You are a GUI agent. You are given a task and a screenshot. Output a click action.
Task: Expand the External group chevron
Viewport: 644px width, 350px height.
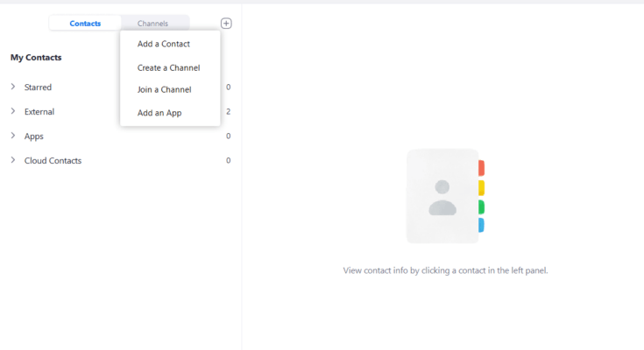pyautogui.click(x=13, y=111)
